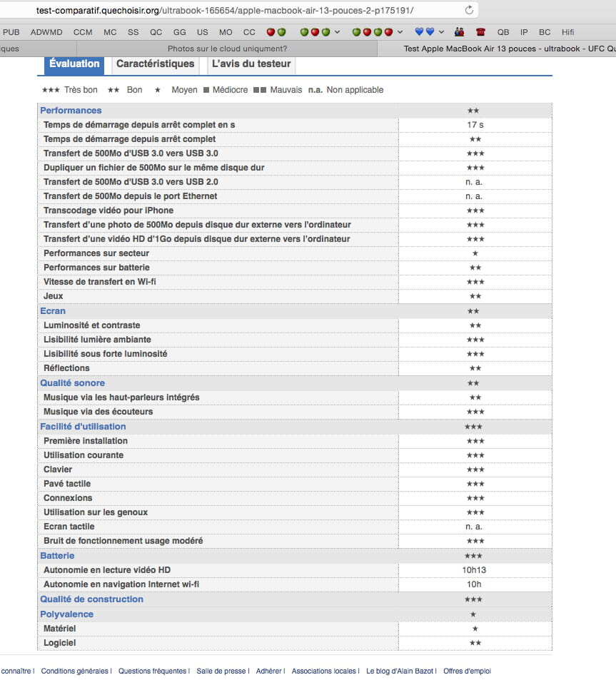The image size is (616, 680).
Task: Open Le blog d'Alain Bazot link
Action: (x=400, y=671)
